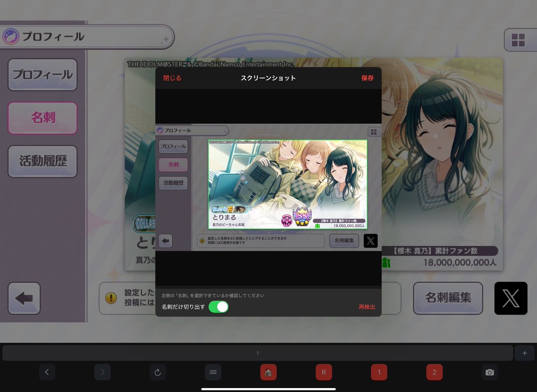
Task: Share to X with the black X icon
Action: (x=511, y=298)
